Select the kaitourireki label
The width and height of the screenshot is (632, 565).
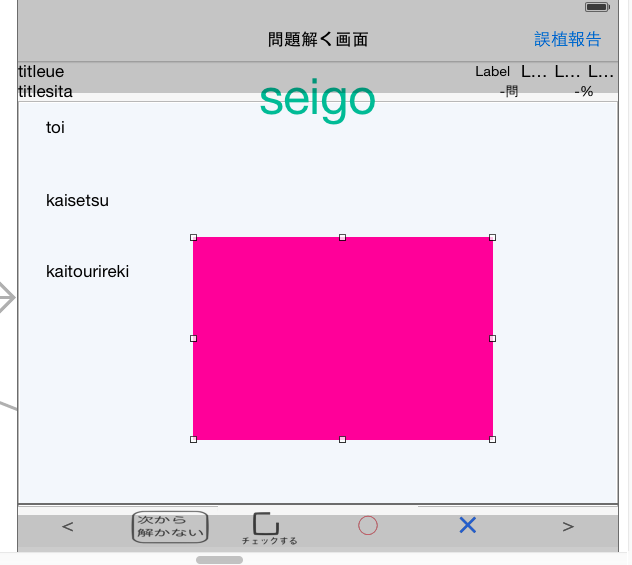click(87, 272)
